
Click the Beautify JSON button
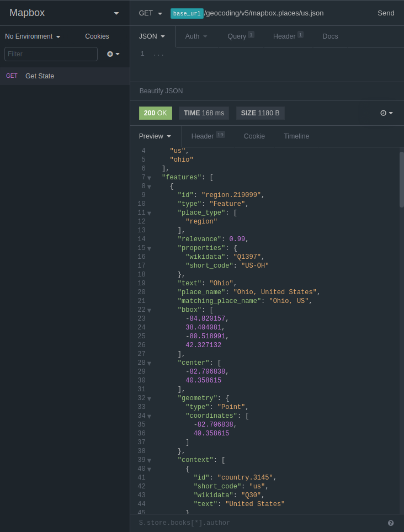[x=161, y=91]
